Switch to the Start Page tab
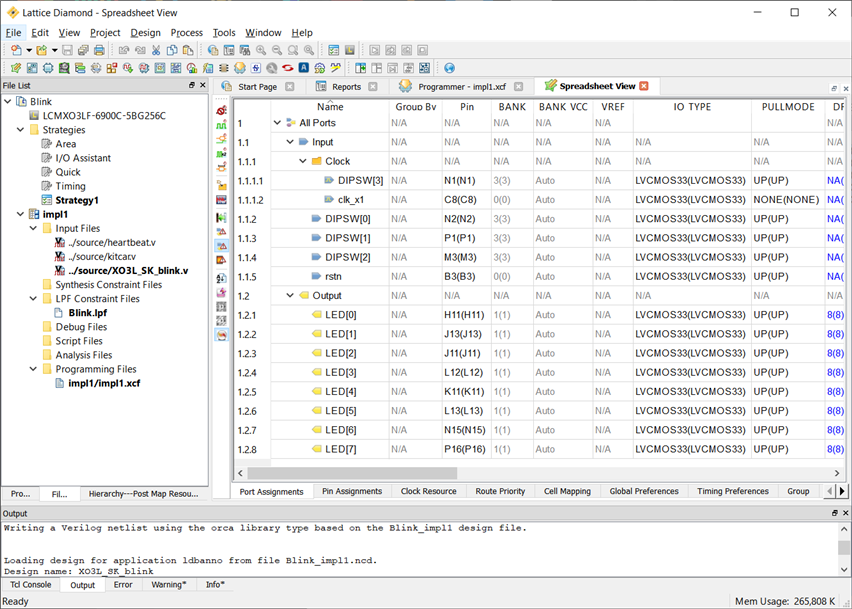This screenshot has width=852, height=609. coord(257,87)
